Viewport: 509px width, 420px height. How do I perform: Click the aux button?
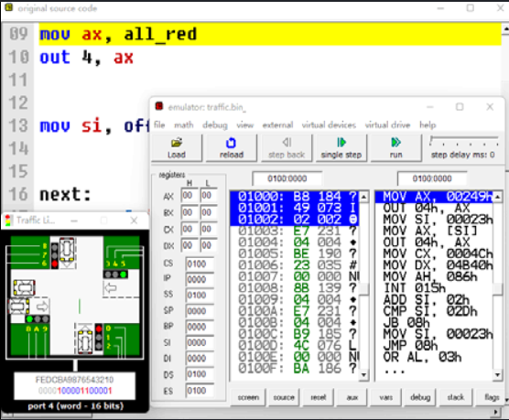[x=352, y=398]
